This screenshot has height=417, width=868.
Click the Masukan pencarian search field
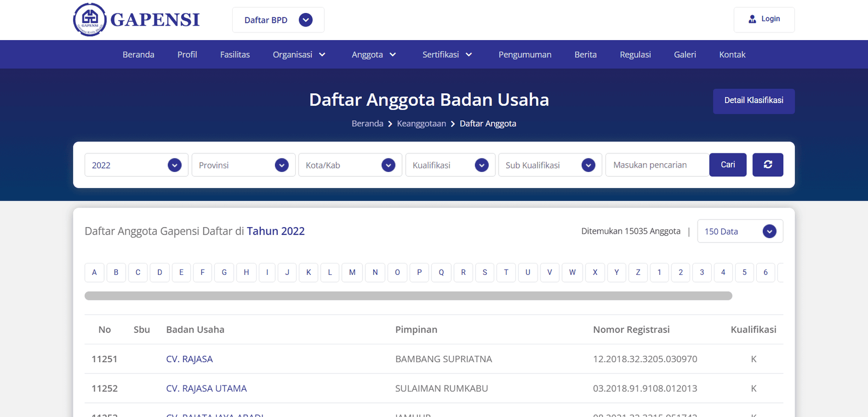pyautogui.click(x=658, y=165)
